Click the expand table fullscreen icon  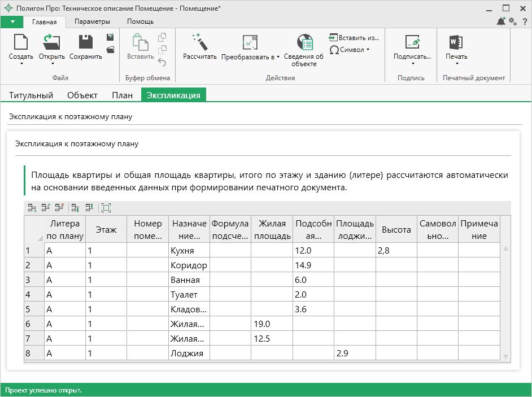(106, 208)
